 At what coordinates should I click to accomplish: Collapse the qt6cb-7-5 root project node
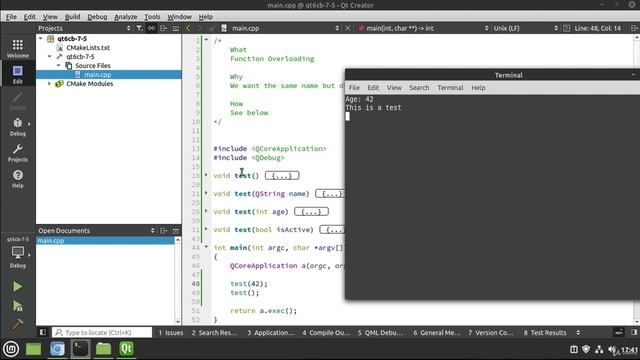tap(40, 38)
